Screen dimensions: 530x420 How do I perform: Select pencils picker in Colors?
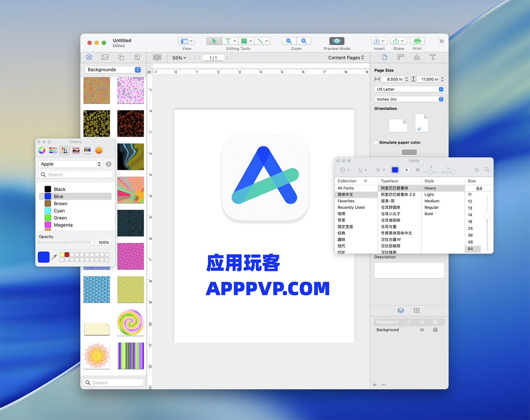point(87,150)
